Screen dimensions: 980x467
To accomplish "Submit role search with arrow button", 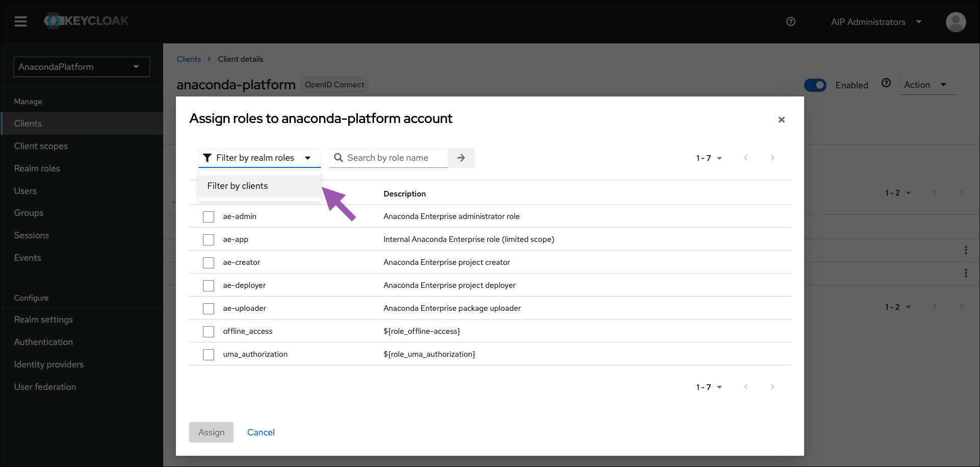I will click(x=461, y=158).
